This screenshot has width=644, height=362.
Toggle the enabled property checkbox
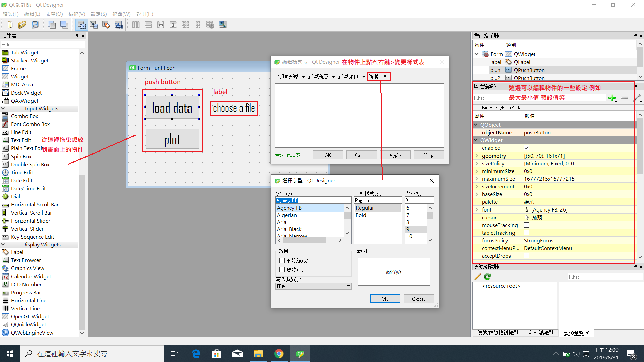(527, 148)
